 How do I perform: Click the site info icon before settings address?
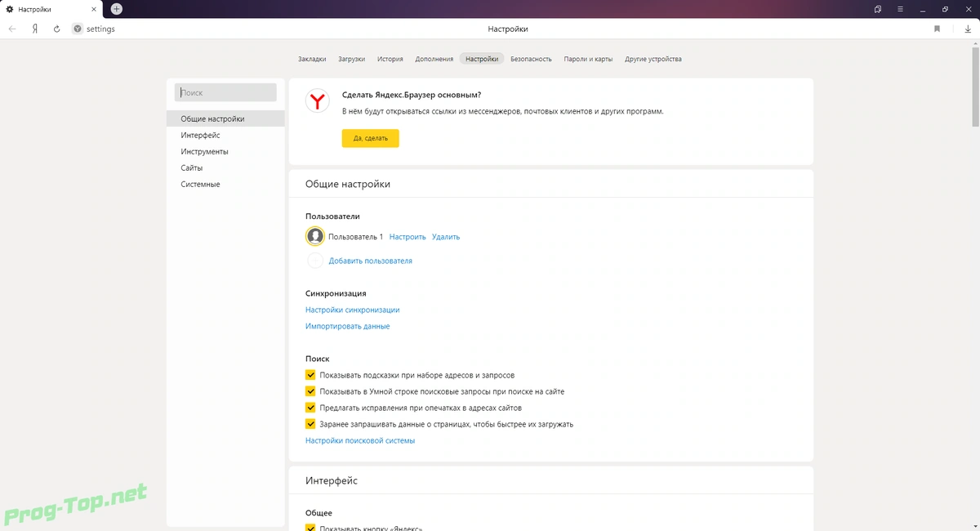coord(78,29)
